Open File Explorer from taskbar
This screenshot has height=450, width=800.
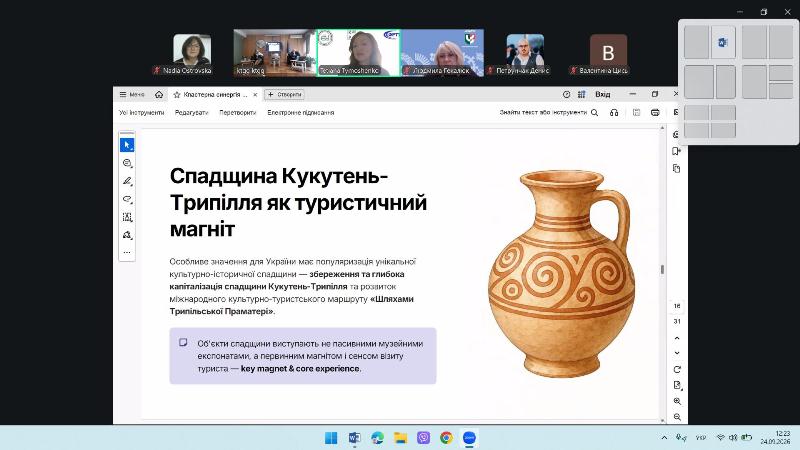point(401,438)
